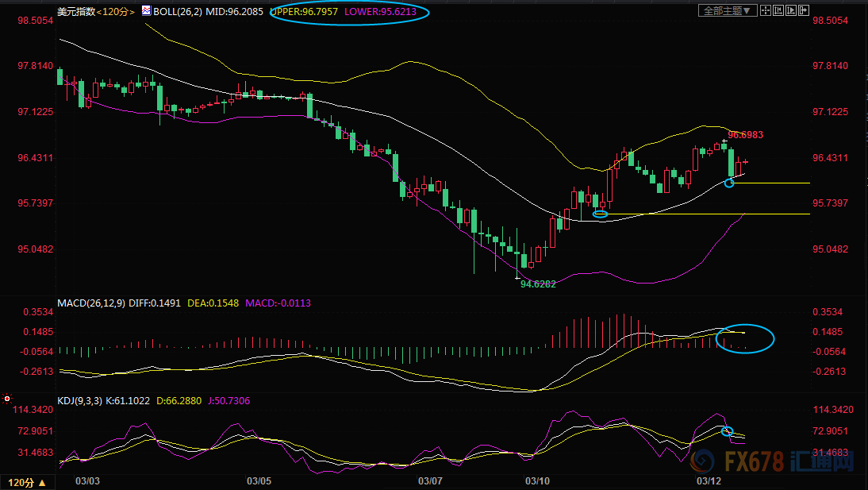
Task: Click the <120分> timeframe label beside 美元指数
Action: point(116,12)
